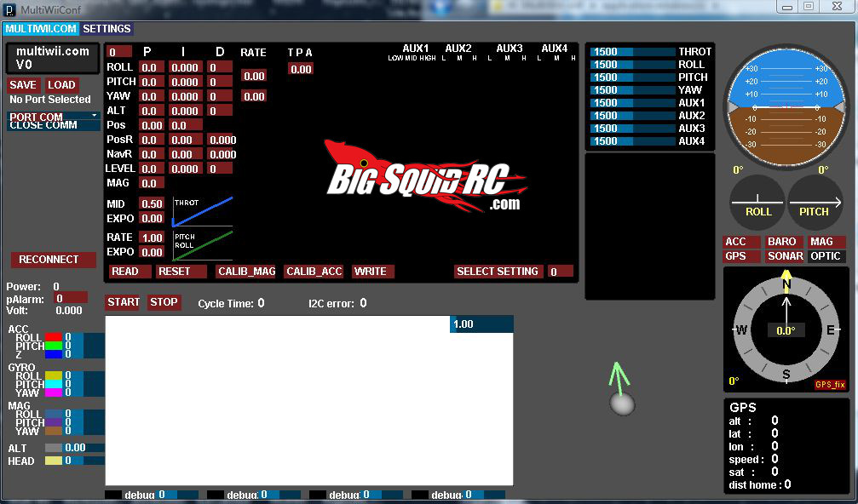The image size is (858, 504).
Task: Toggle the MAG sensor indicator
Action: point(826,242)
